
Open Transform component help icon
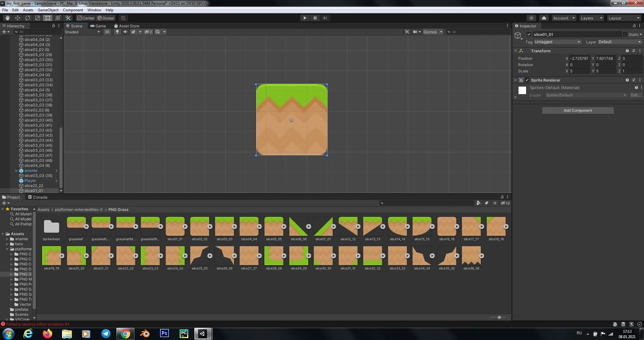pos(627,51)
